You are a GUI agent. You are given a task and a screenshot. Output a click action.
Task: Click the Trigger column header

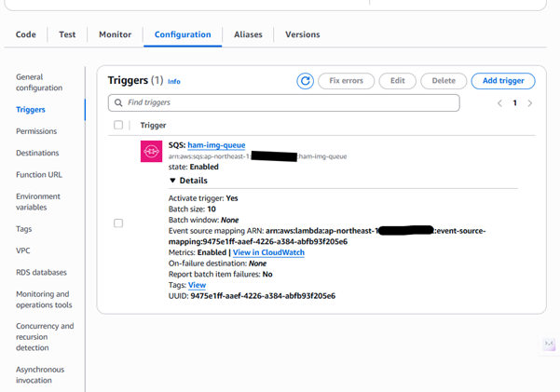(153, 126)
